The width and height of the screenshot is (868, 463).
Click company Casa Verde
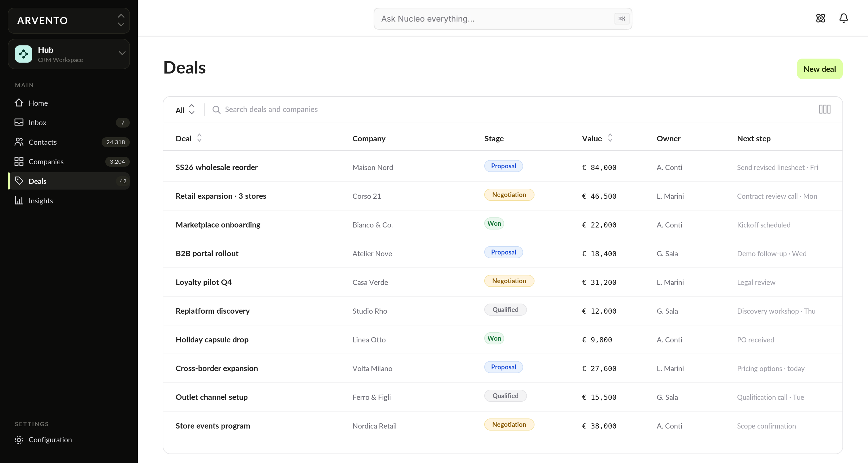(370, 282)
